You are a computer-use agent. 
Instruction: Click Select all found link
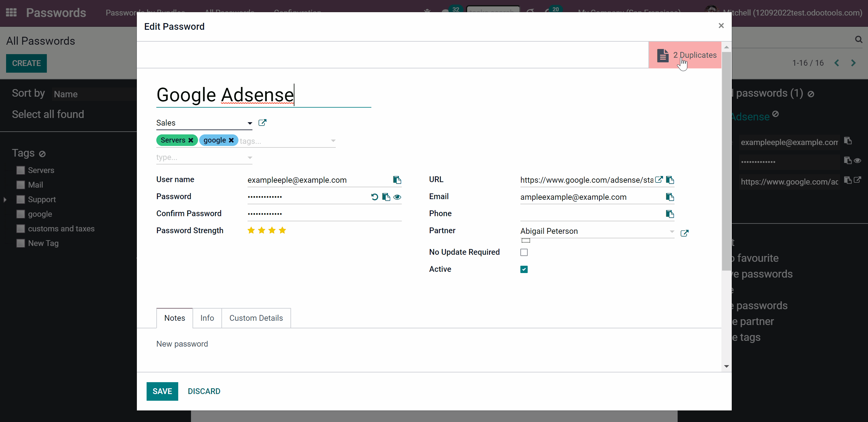[48, 114]
